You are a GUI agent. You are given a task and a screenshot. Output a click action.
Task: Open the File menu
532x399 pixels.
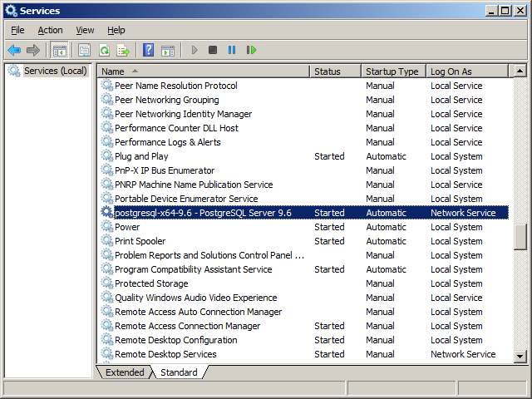[x=17, y=30]
